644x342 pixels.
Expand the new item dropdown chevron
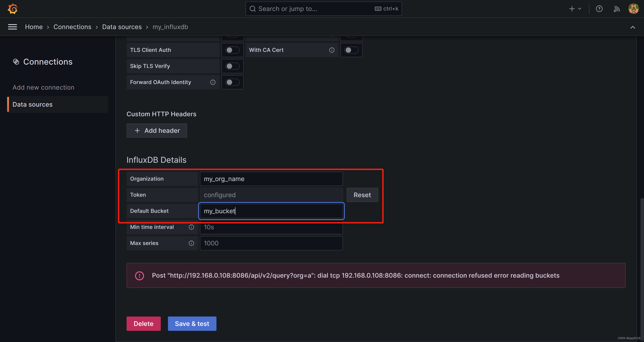(x=580, y=9)
